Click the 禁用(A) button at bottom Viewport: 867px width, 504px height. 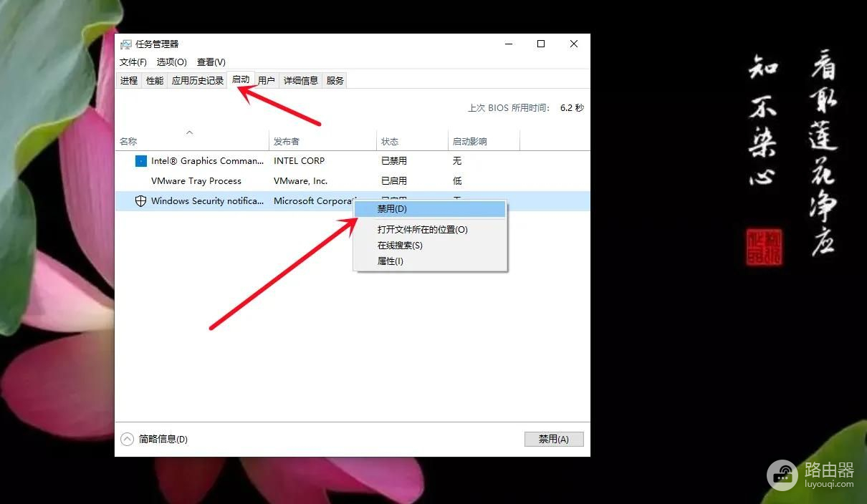click(x=554, y=439)
